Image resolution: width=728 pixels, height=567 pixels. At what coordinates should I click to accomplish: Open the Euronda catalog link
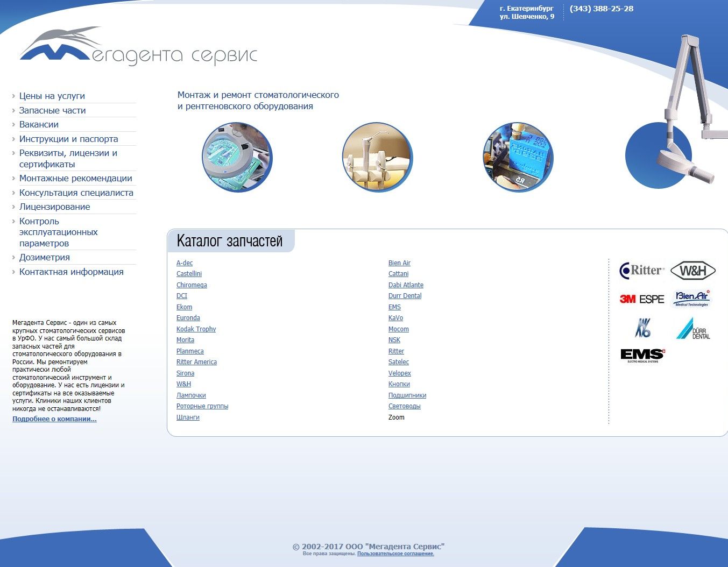coord(188,318)
